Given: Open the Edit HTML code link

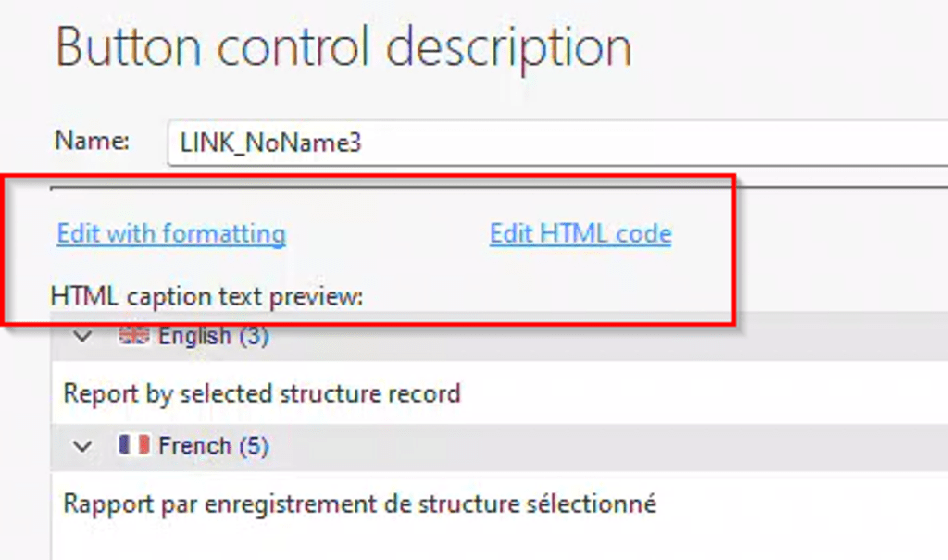Looking at the screenshot, I should tap(580, 233).
